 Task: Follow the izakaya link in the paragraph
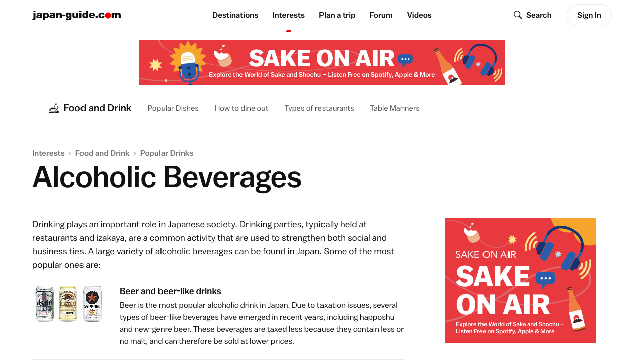click(x=110, y=238)
